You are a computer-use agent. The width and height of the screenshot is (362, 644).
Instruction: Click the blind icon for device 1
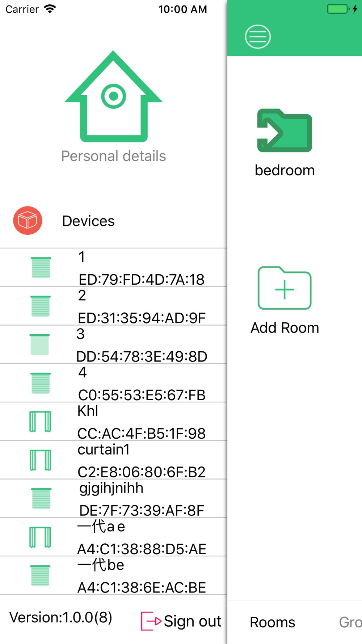[x=41, y=268]
